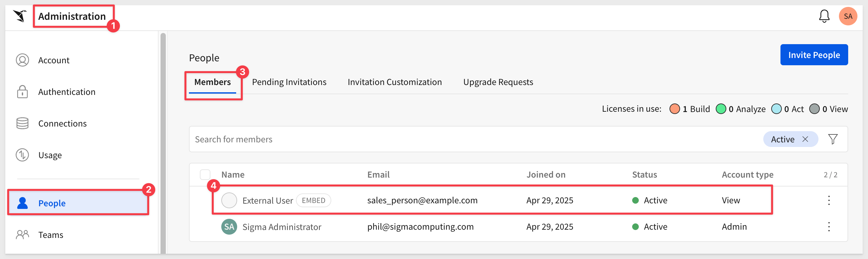Open the member filter funnel

833,139
